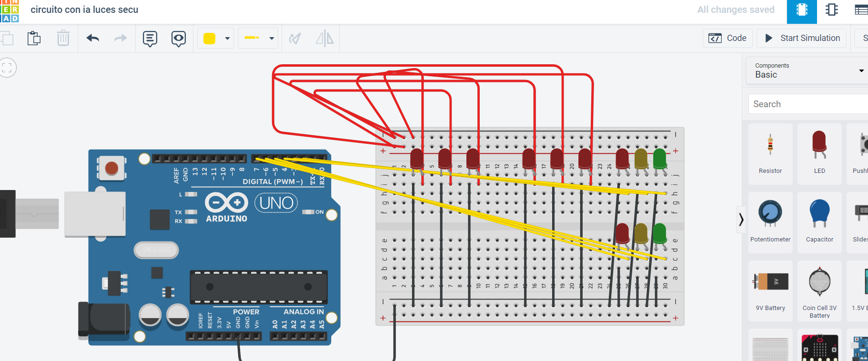Click the Delete trash can icon
868x361 pixels.
coord(63,38)
